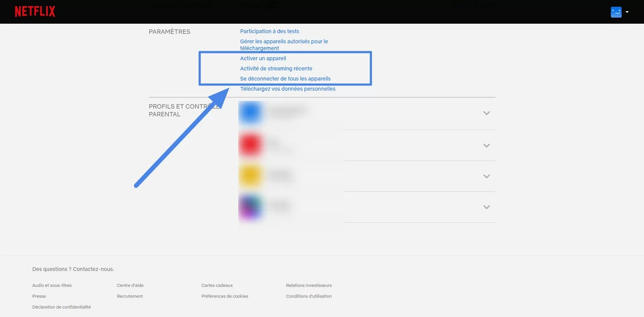Open Recrutement footer link
The width and height of the screenshot is (644, 317).
coord(130,296)
